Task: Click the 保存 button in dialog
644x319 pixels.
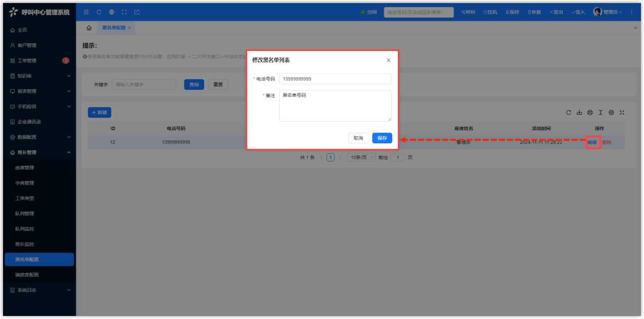Action: tap(382, 138)
